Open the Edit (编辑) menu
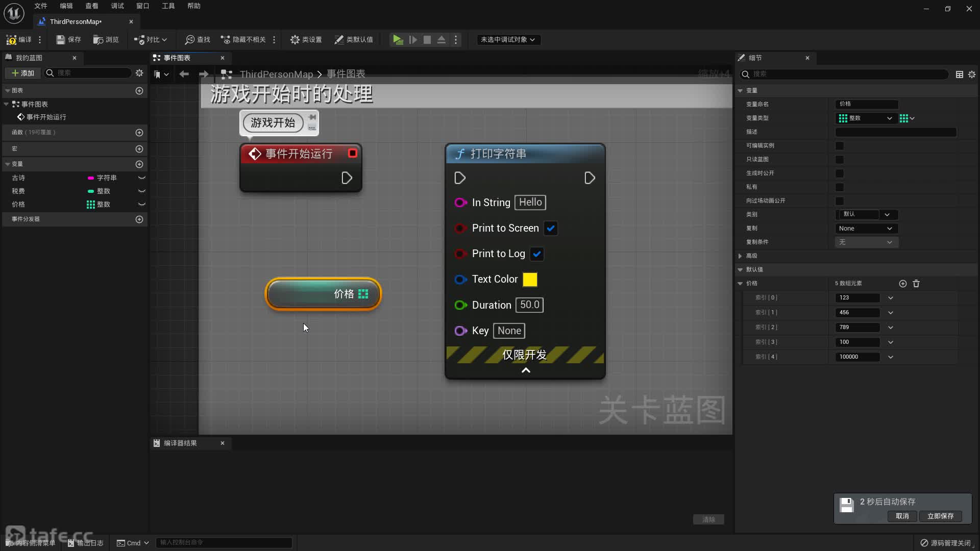 (66, 6)
